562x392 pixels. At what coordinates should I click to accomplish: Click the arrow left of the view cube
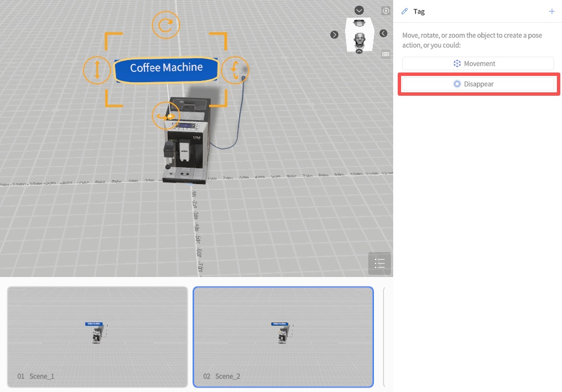tap(334, 35)
